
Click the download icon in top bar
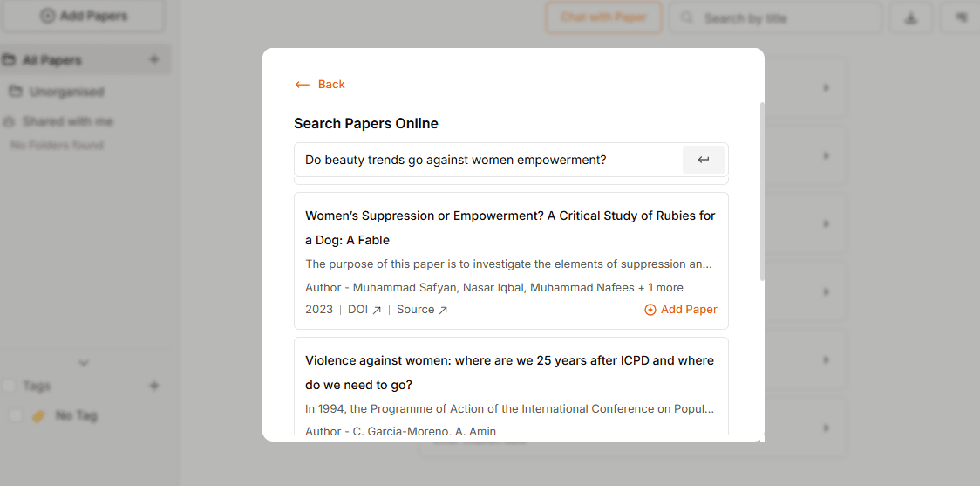[x=911, y=18]
